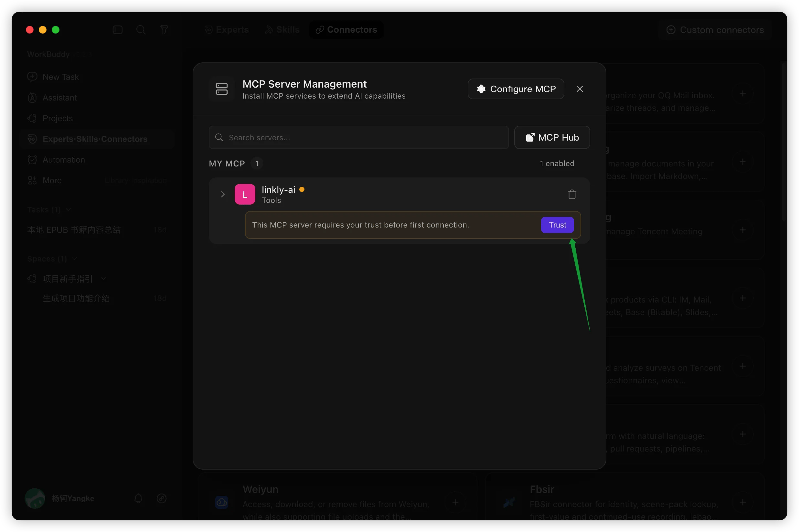
Task: Focus the Search servers field
Action: (359, 137)
